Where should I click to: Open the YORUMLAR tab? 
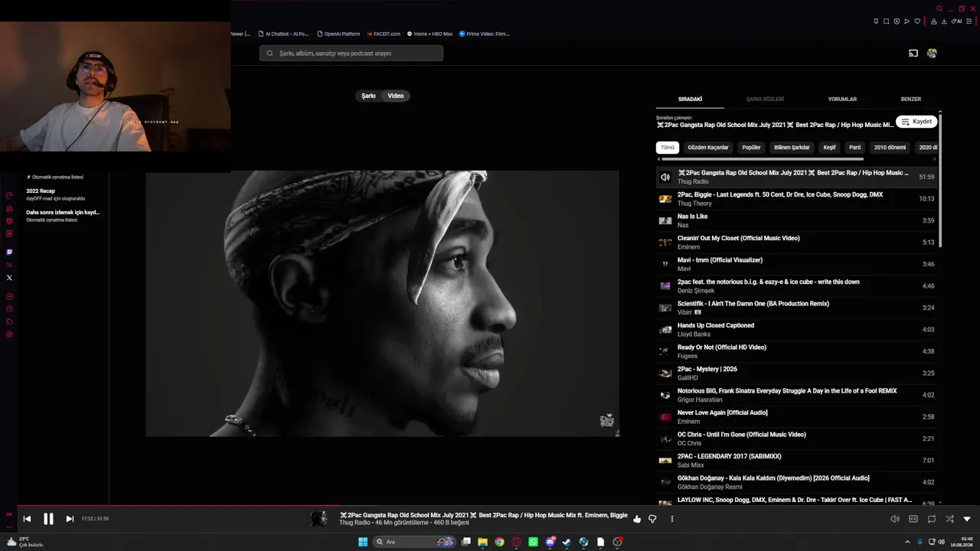(842, 99)
